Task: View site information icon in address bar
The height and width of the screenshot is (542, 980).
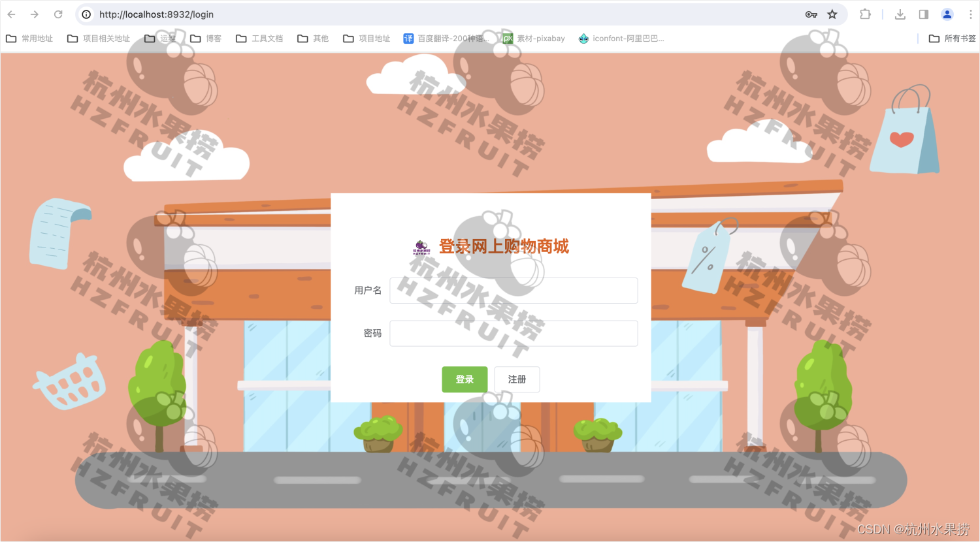Action: 86,14
